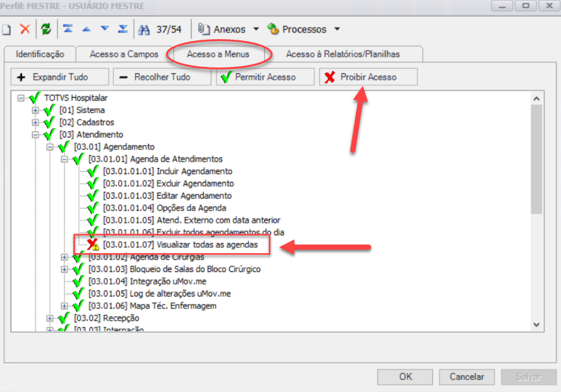This screenshot has width=561, height=392.
Task: Click the Processos gear icon
Action: point(273,29)
